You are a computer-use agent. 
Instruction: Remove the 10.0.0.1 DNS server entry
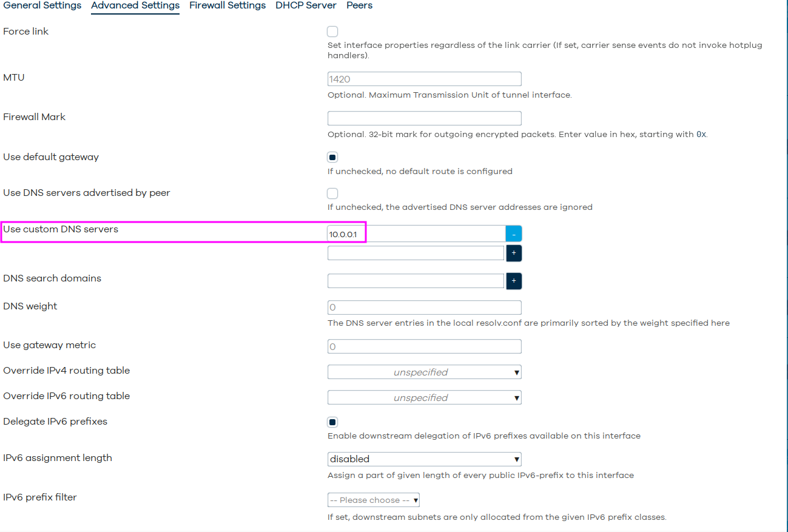tap(513, 234)
